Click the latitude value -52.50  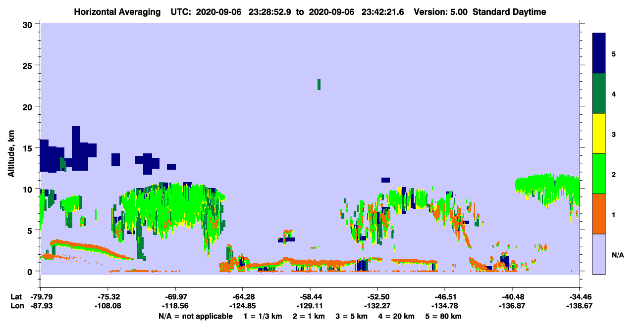pos(377,297)
